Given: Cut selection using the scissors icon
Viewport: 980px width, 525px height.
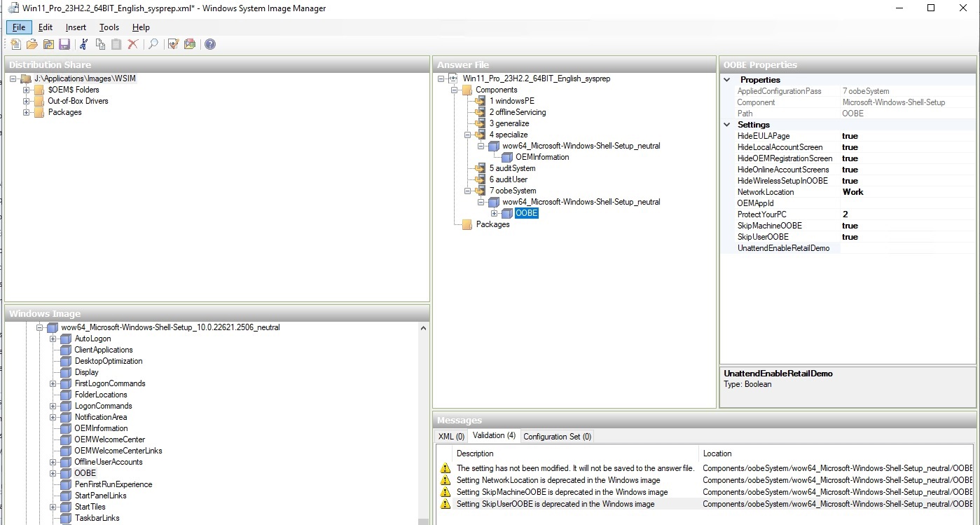Looking at the screenshot, I should (84, 44).
